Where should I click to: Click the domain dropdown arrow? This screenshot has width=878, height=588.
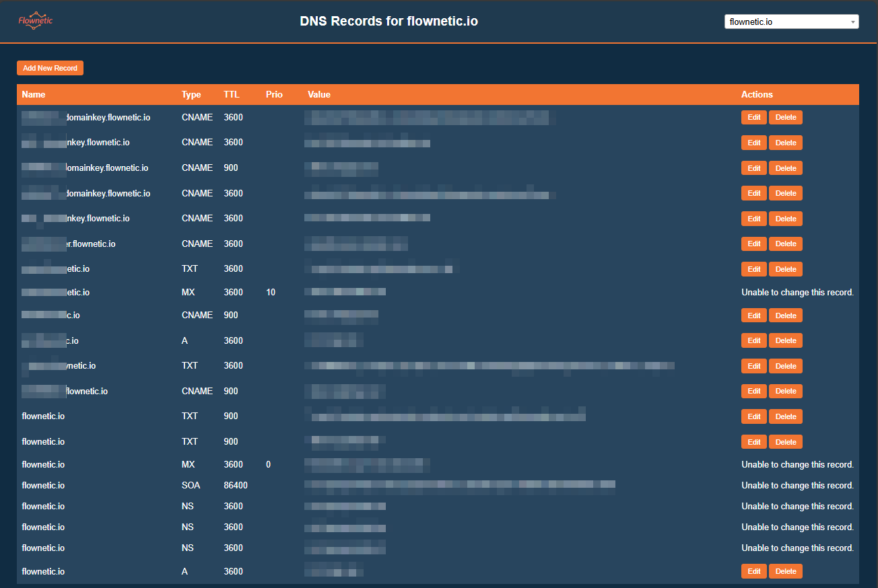pyautogui.click(x=853, y=22)
